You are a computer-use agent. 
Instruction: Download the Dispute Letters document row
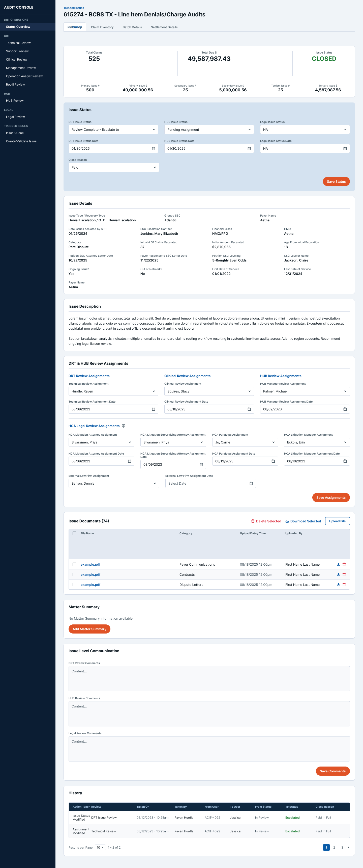tap(339, 585)
